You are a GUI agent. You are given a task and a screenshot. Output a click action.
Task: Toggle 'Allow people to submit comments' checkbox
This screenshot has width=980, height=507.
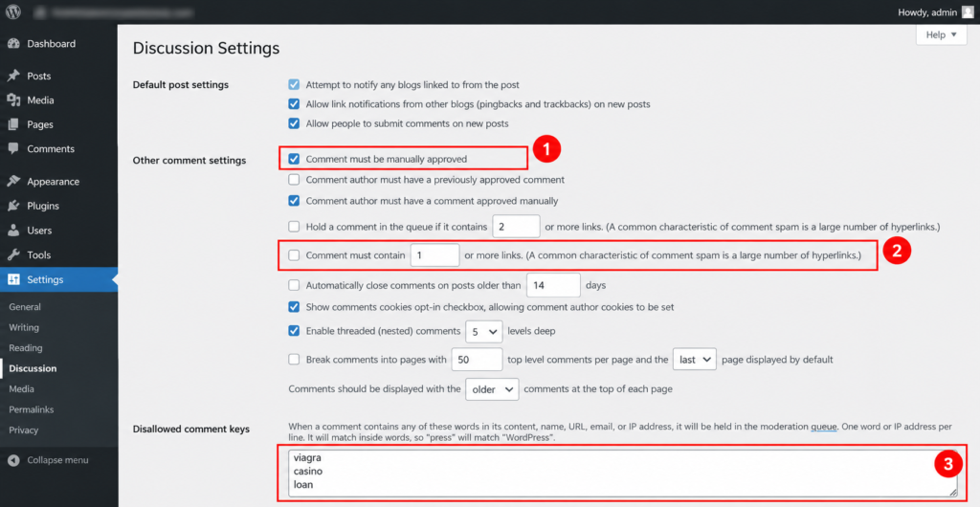pyautogui.click(x=294, y=123)
